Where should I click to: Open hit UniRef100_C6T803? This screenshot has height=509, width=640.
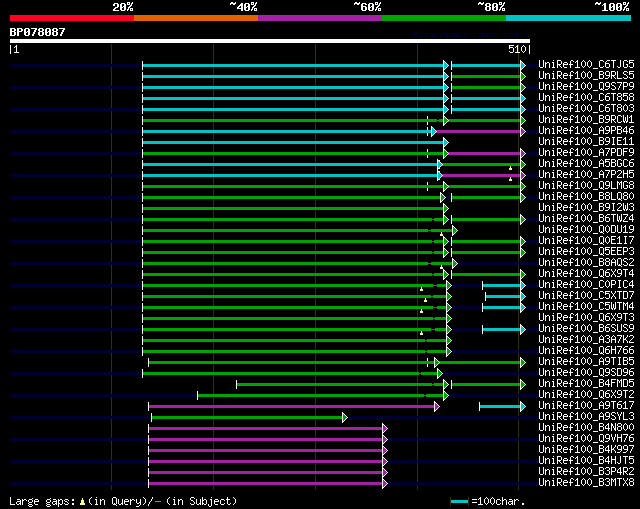pos(586,109)
